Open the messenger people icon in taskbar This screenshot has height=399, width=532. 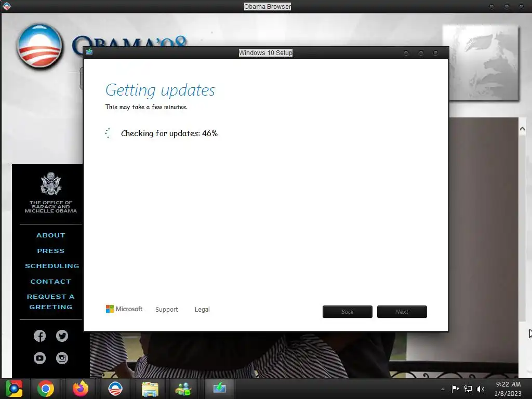coord(183,389)
